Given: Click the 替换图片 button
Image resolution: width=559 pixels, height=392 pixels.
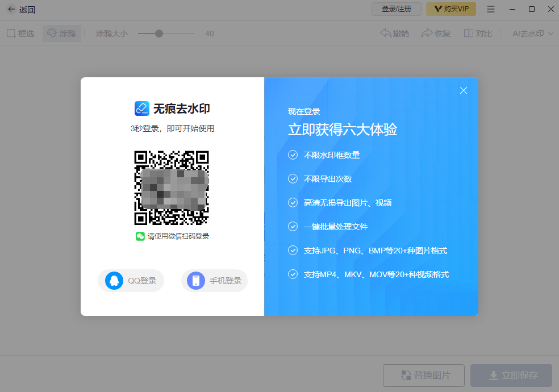Looking at the screenshot, I should point(423,376).
